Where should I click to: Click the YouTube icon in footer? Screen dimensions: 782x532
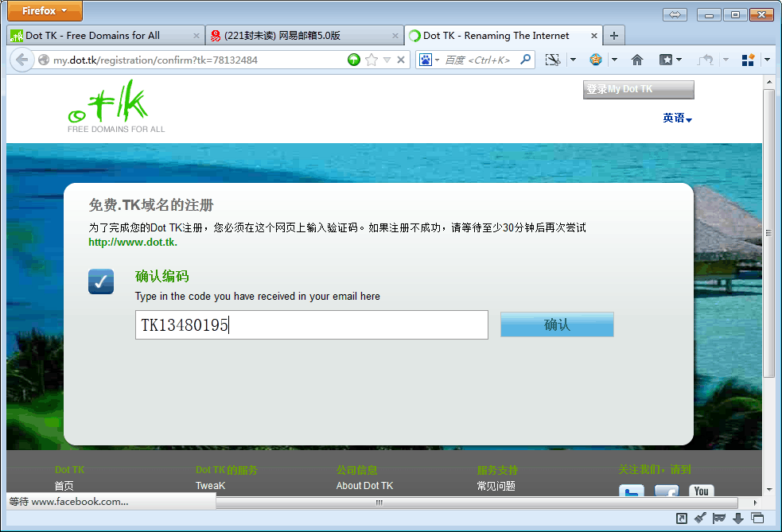click(x=701, y=490)
